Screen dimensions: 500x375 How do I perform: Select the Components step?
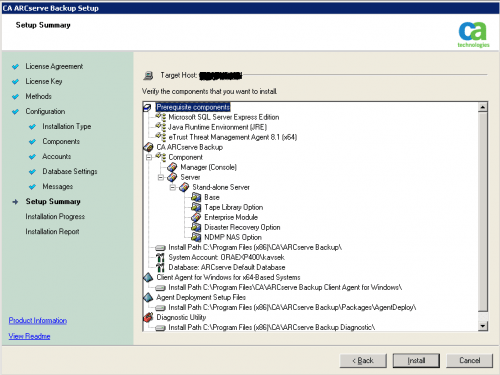[61, 141]
